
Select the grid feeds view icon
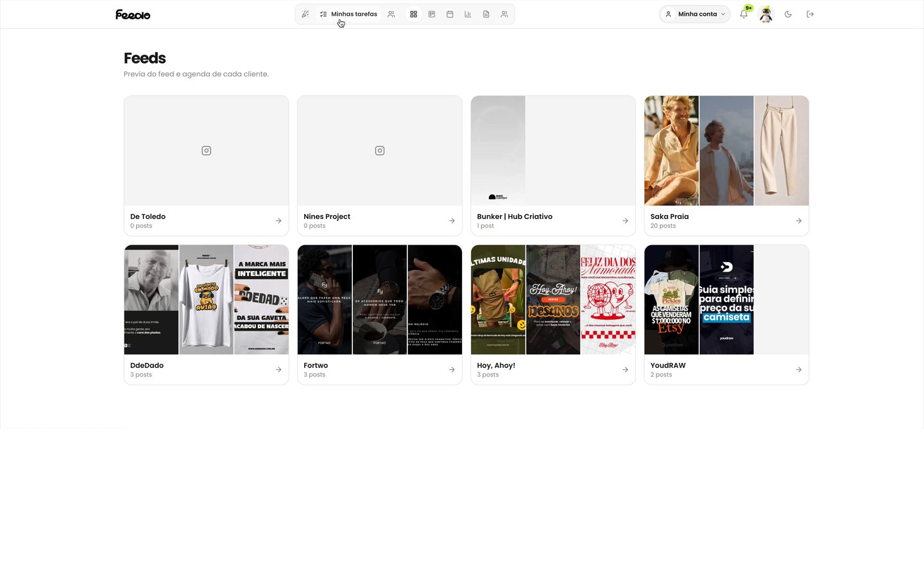414,14
